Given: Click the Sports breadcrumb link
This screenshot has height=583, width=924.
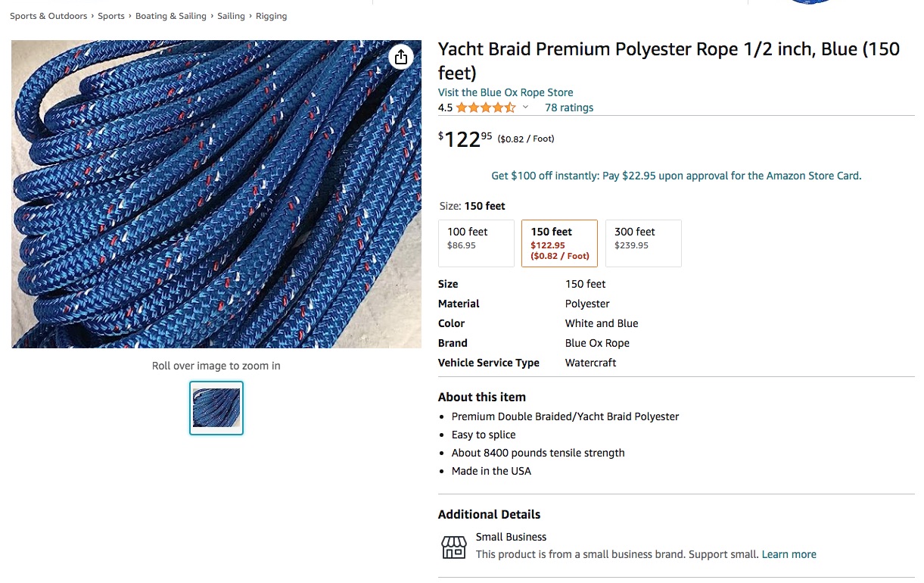Looking at the screenshot, I should point(111,16).
